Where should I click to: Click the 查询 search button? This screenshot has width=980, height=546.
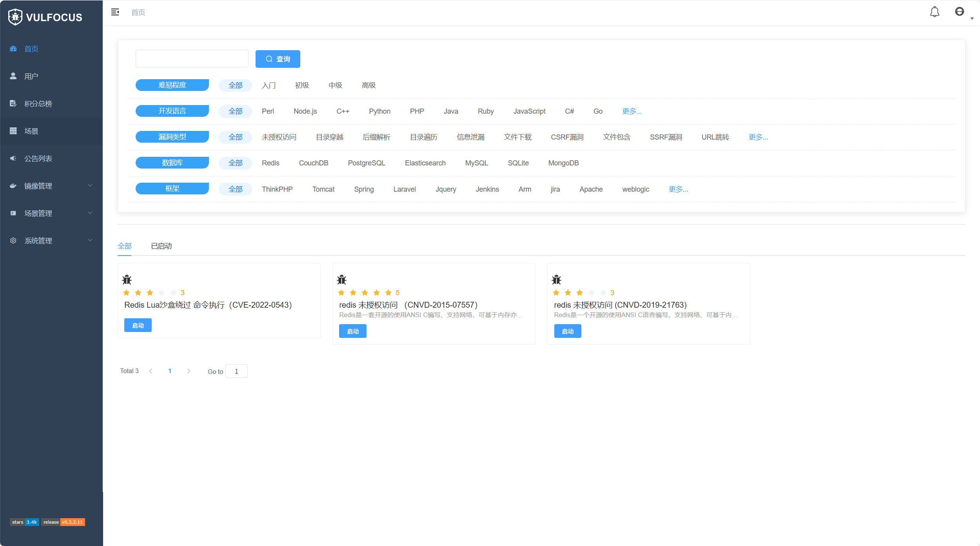pyautogui.click(x=278, y=59)
